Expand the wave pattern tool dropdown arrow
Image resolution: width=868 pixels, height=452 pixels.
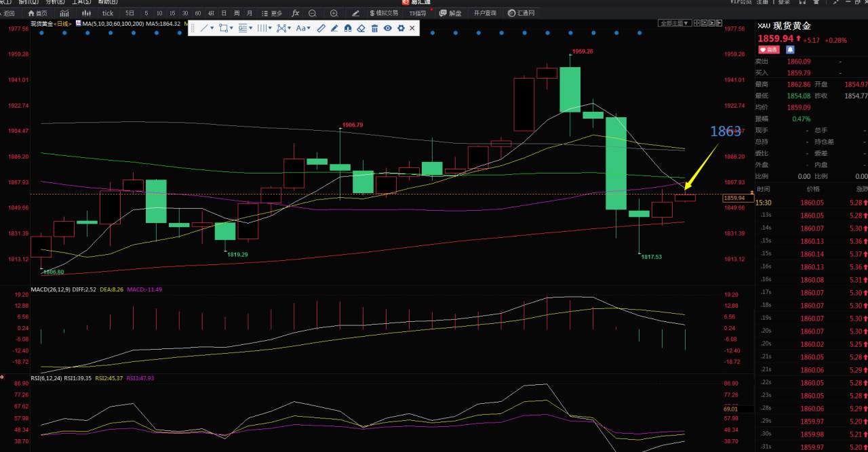[x=290, y=28]
